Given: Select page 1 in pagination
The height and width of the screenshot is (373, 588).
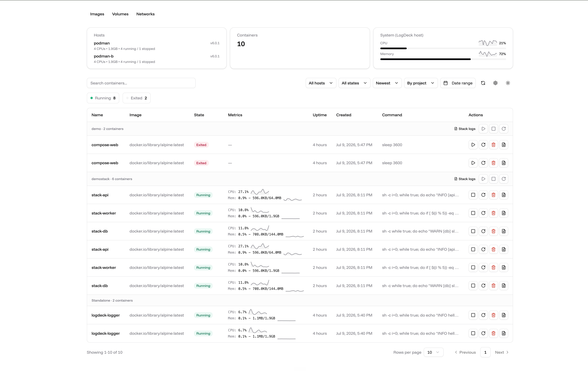Looking at the screenshot, I should click(485, 352).
